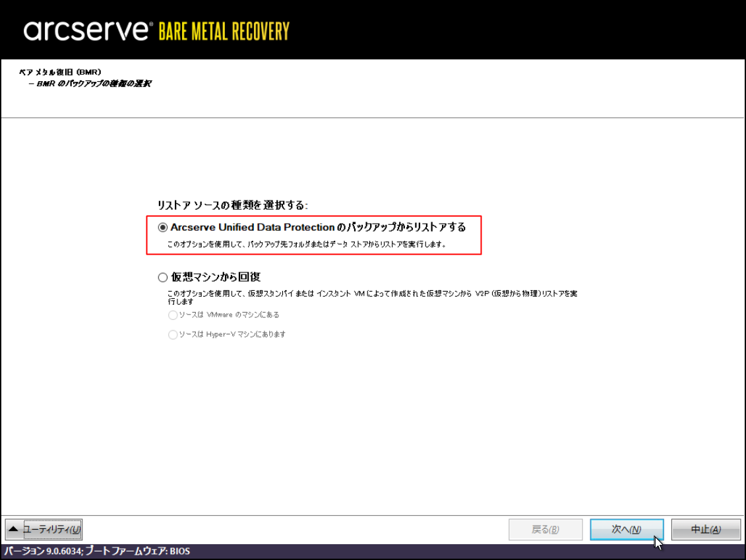Expand the ユーティリティ(U) menu arrow
Viewport: 746px width, 560px height.
[x=13, y=529]
